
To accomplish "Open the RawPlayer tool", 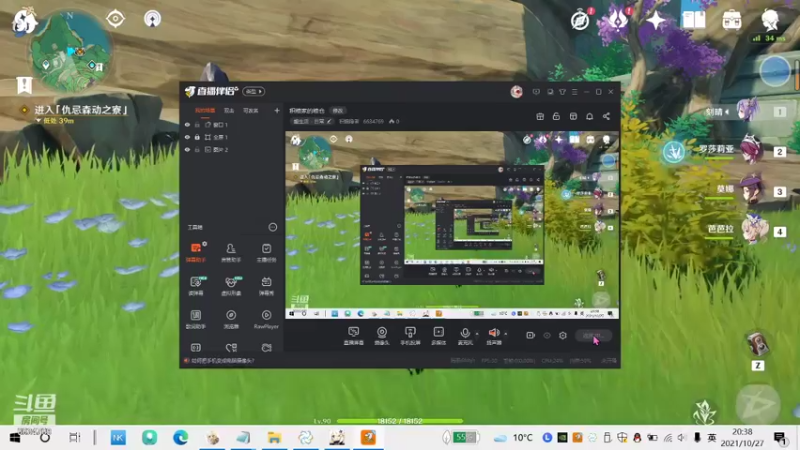I will pos(266,319).
